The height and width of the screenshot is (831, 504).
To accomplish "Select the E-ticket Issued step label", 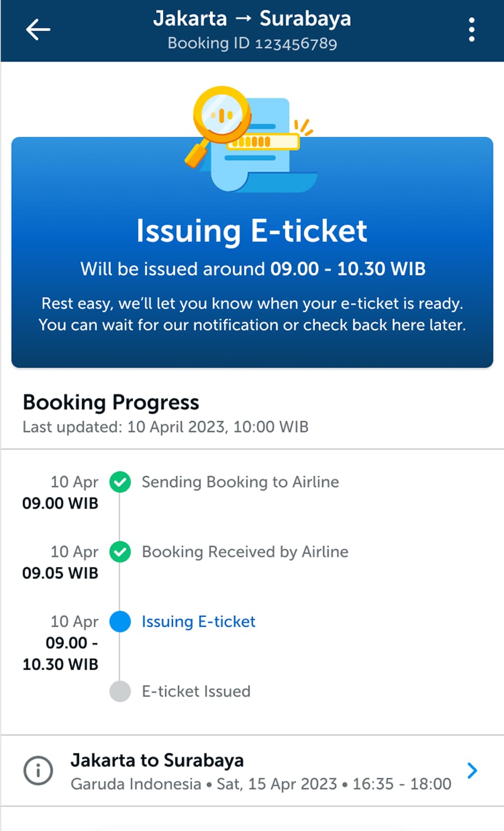I will click(196, 691).
